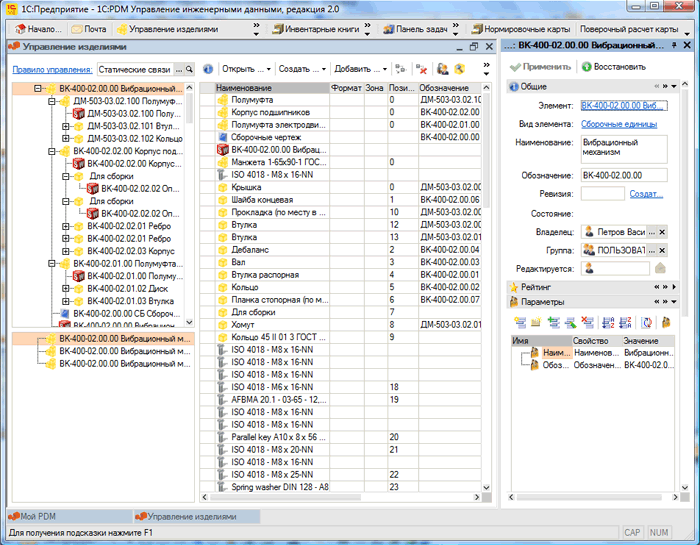Open Инвентарные книги panel item
This screenshot has width=700, height=545.
pyautogui.click(x=316, y=29)
